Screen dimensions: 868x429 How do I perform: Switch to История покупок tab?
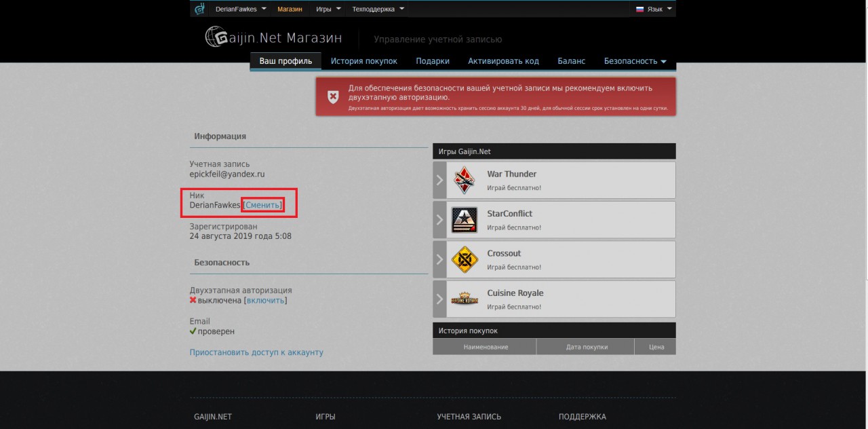point(364,61)
